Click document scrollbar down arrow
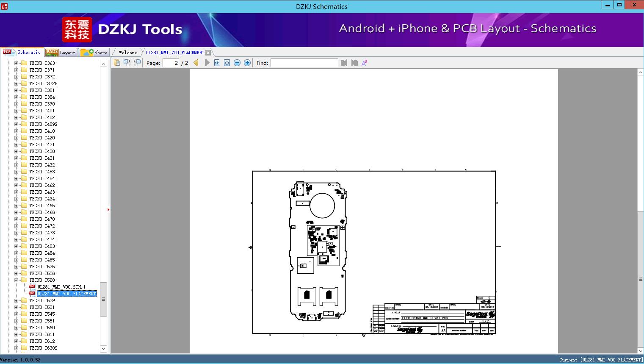644x364 pixels. point(641,350)
